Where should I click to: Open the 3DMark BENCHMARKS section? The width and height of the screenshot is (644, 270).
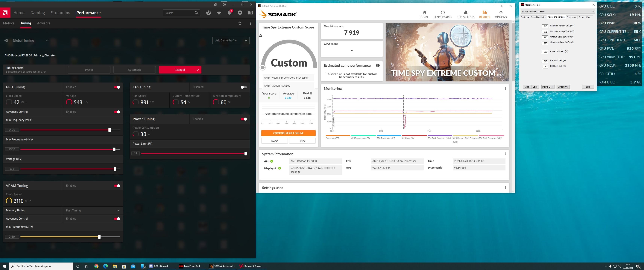[x=443, y=14]
